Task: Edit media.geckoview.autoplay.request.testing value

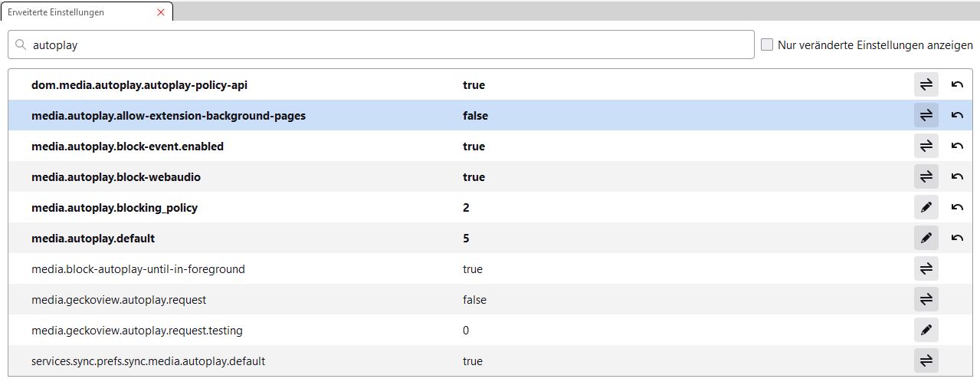Action: click(926, 331)
